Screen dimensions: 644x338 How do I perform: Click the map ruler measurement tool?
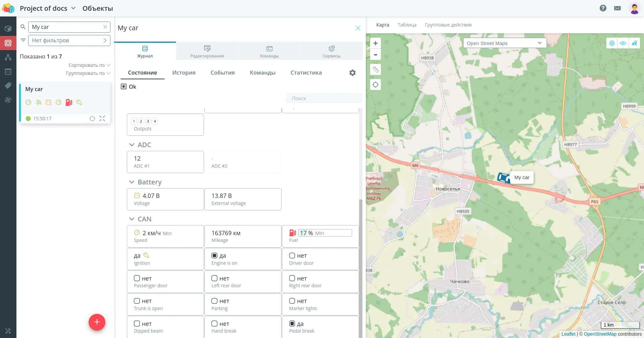pos(376,70)
